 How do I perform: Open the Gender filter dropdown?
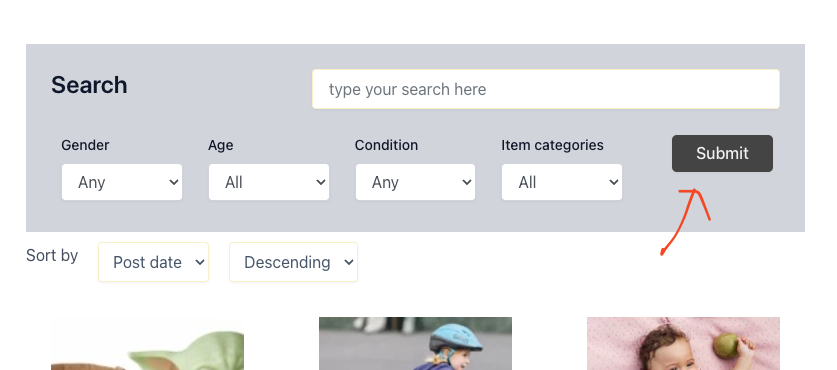pyautogui.click(x=122, y=182)
